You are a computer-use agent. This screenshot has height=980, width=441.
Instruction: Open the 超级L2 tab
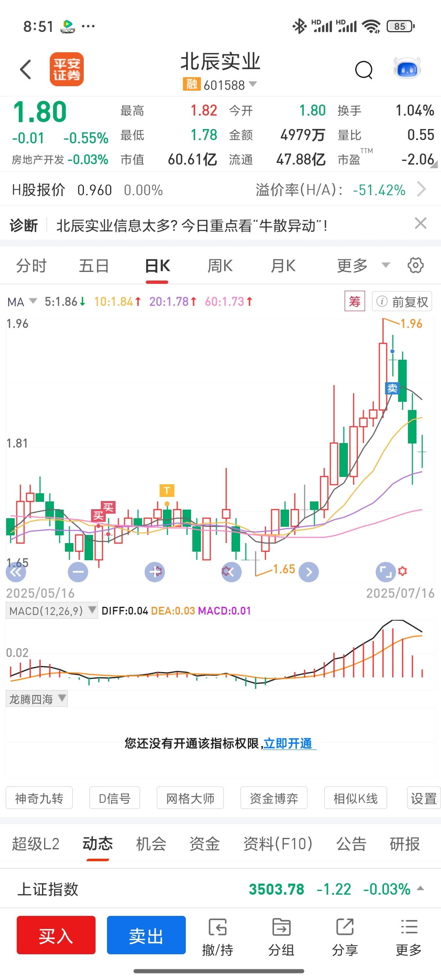[36, 844]
